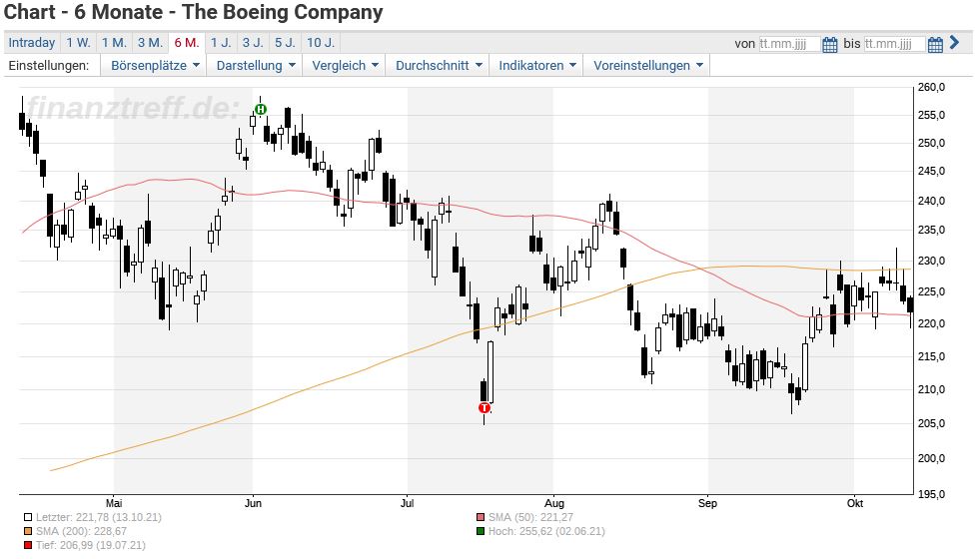This screenshot has height=559, width=980.
Task: Select the 3 M. time range tab
Action: click(150, 43)
